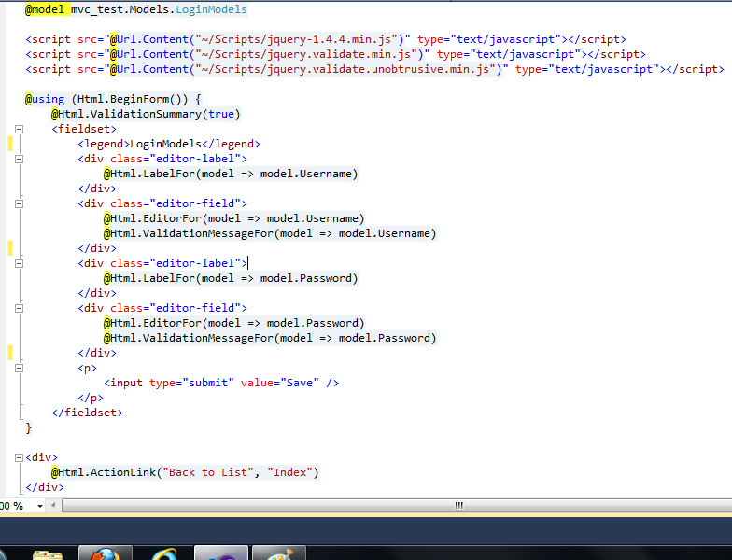Open Windows Explorer folder taskbar icon

pos(46,553)
